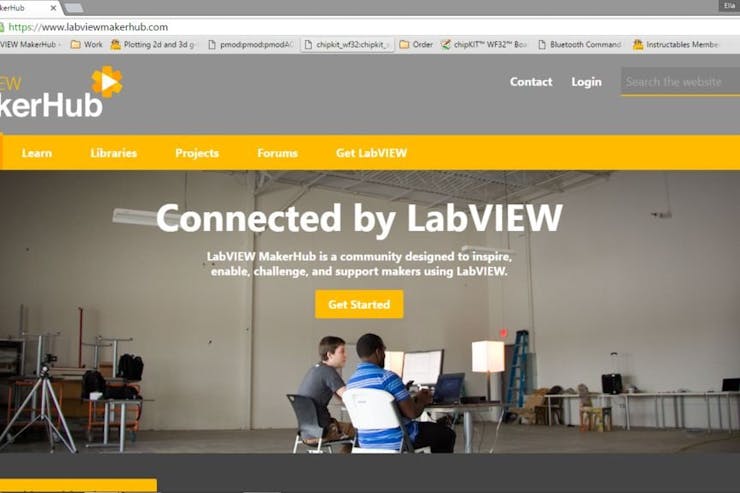This screenshot has width=740, height=493.
Task: Go to the Libraries section
Action: tap(113, 153)
